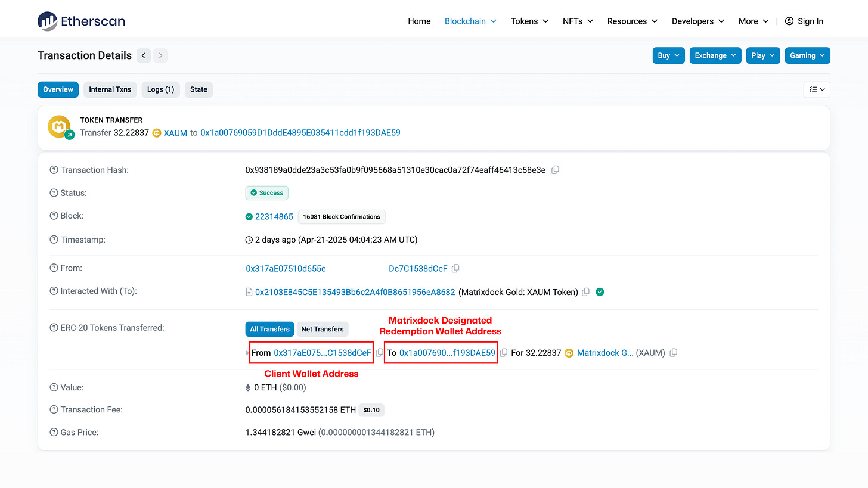Go to the Home page
Image resolution: width=868 pixels, height=488 pixels.
click(x=419, y=21)
